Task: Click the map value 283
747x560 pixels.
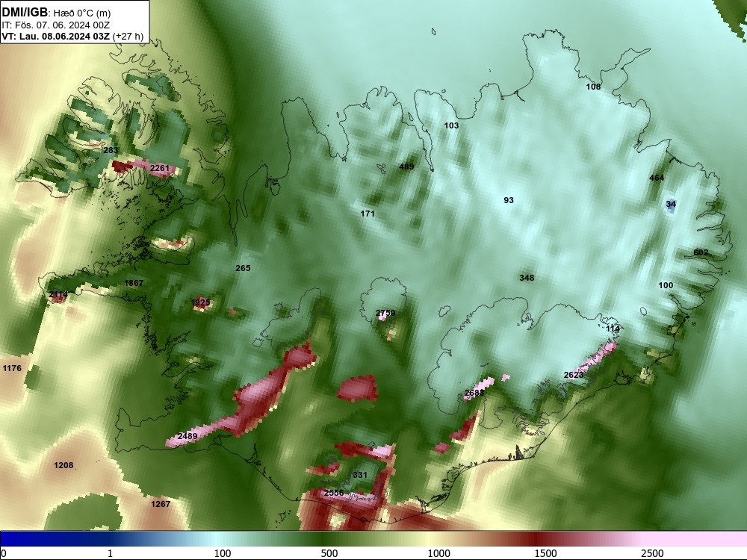Action: coord(111,151)
